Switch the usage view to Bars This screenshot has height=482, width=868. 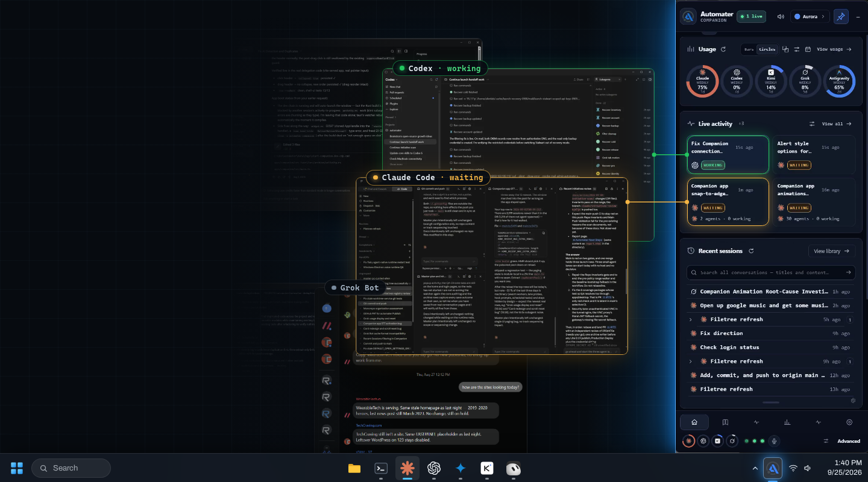pyautogui.click(x=749, y=49)
